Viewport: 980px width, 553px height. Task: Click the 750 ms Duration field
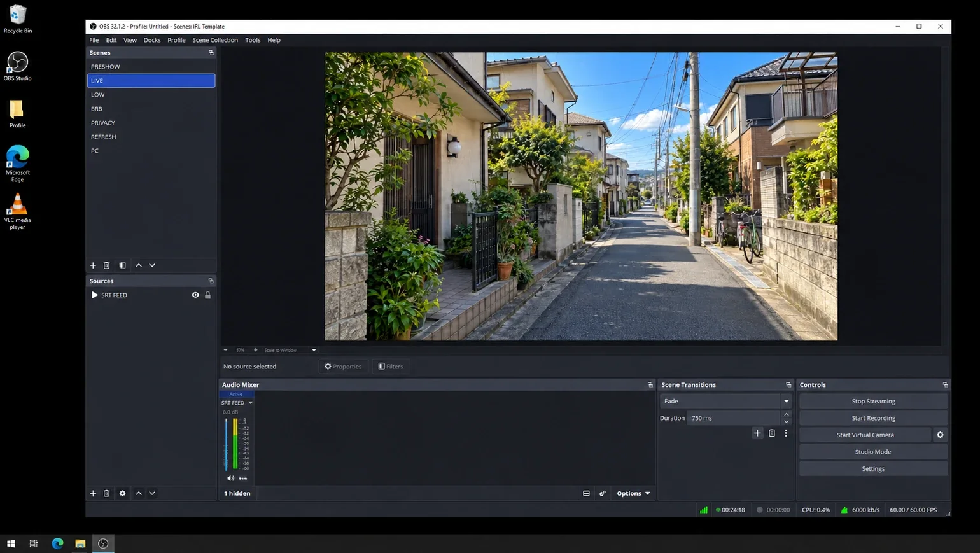coord(733,418)
